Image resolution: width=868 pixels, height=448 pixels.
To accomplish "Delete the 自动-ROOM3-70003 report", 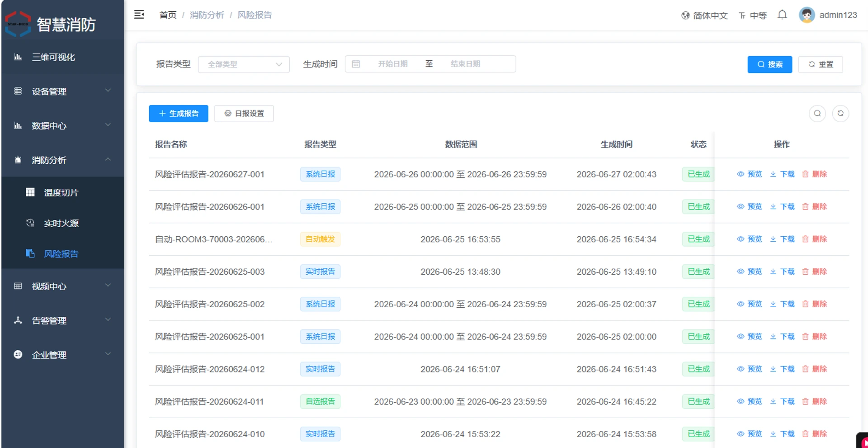I will click(x=815, y=239).
